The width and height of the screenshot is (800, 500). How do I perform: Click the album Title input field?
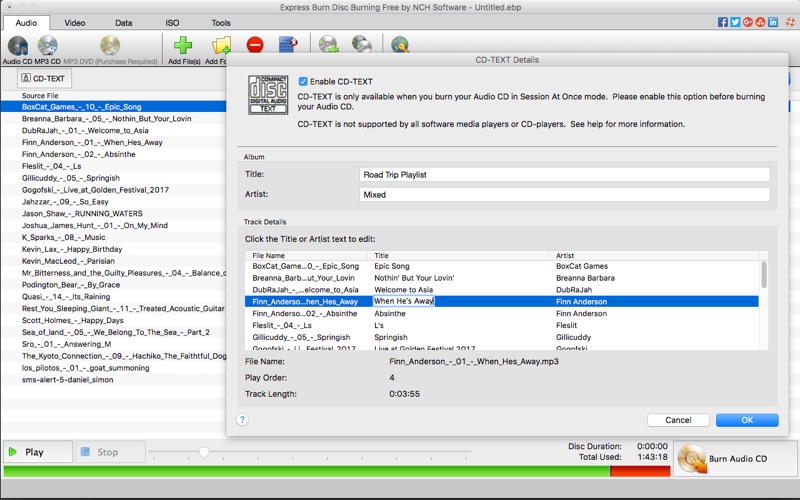(x=565, y=175)
